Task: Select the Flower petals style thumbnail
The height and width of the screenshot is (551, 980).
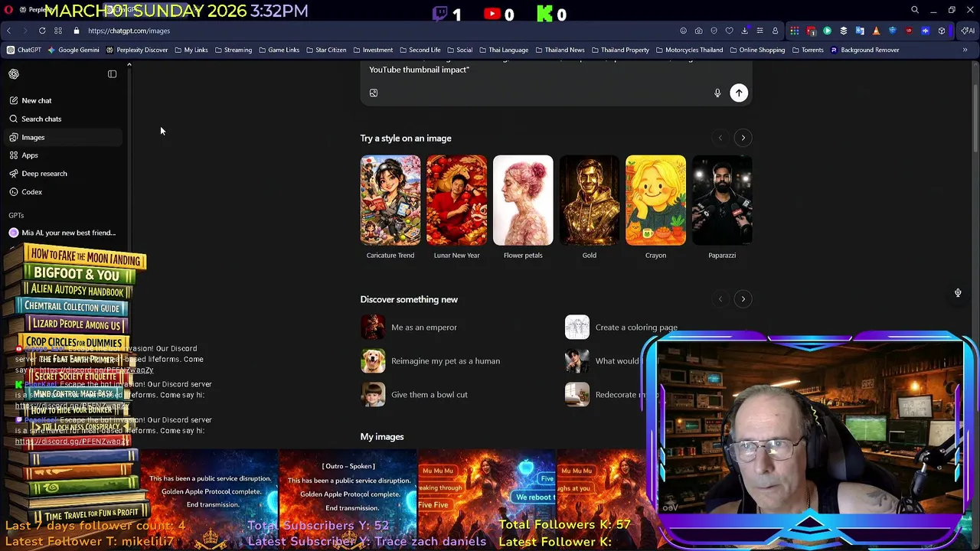Action: tap(523, 201)
